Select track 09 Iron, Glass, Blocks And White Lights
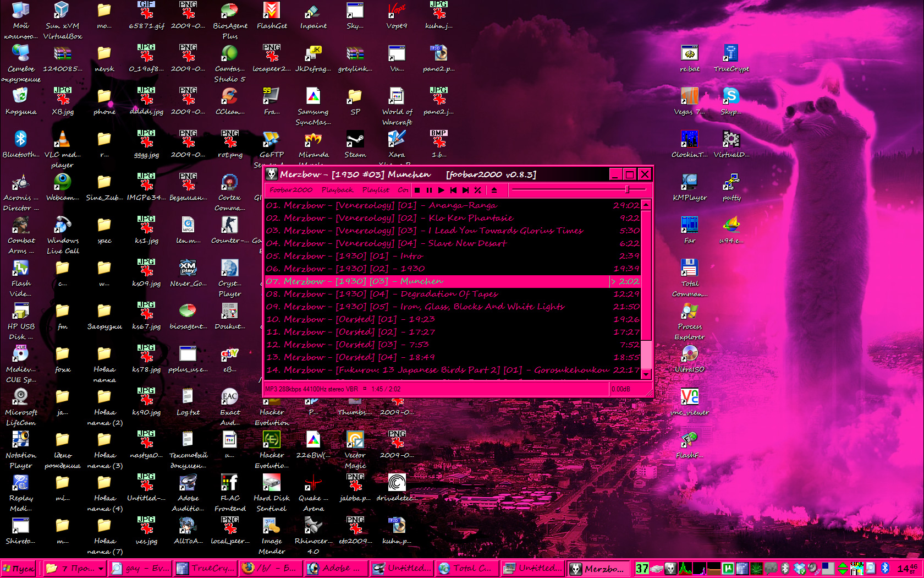This screenshot has height=578, width=924. [x=452, y=307]
